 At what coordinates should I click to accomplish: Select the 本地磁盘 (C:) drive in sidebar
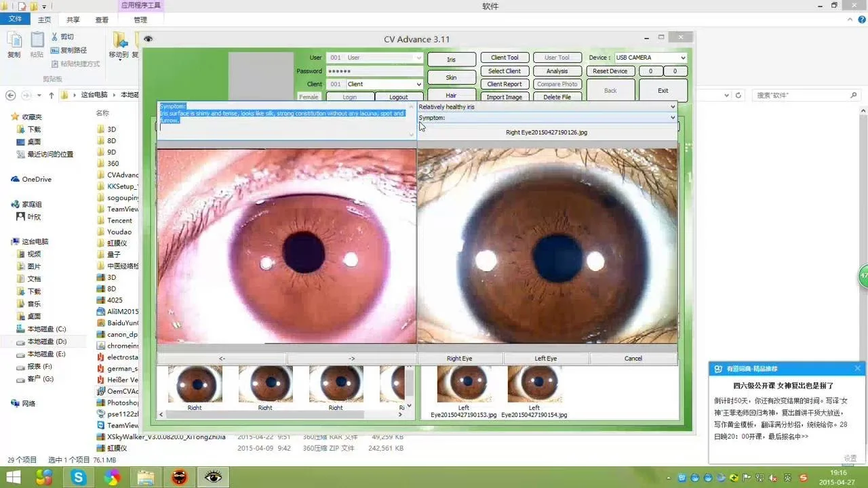[x=46, y=329]
